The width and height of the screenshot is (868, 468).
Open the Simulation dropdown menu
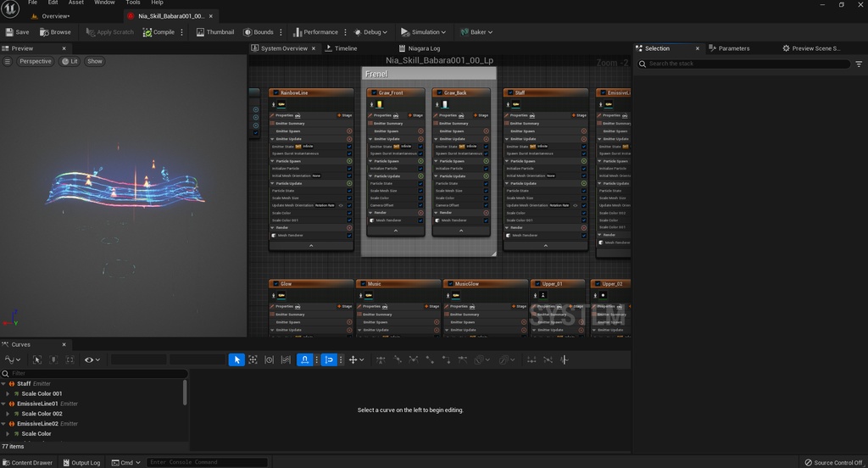424,32
